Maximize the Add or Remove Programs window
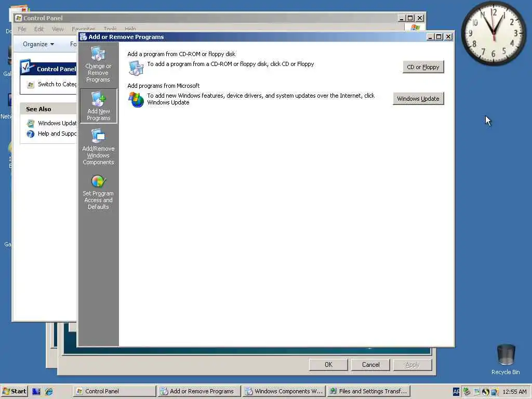 pos(439,37)
